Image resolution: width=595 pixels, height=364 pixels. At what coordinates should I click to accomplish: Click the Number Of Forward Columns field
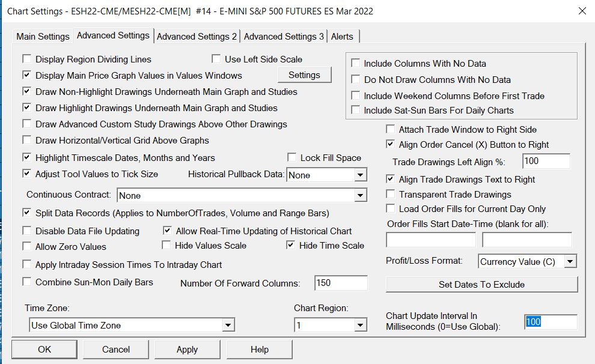coord(341,283)
